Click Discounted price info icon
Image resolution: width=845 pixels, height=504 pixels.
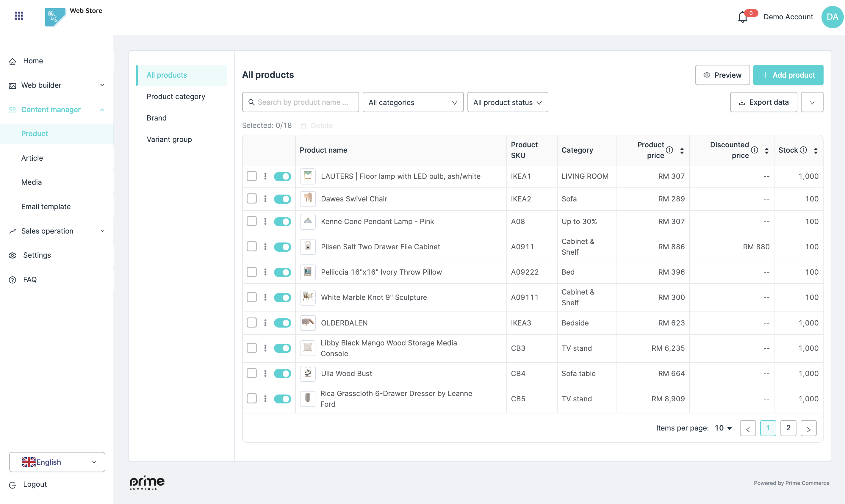pyautogui.click(x=754, y=150)
